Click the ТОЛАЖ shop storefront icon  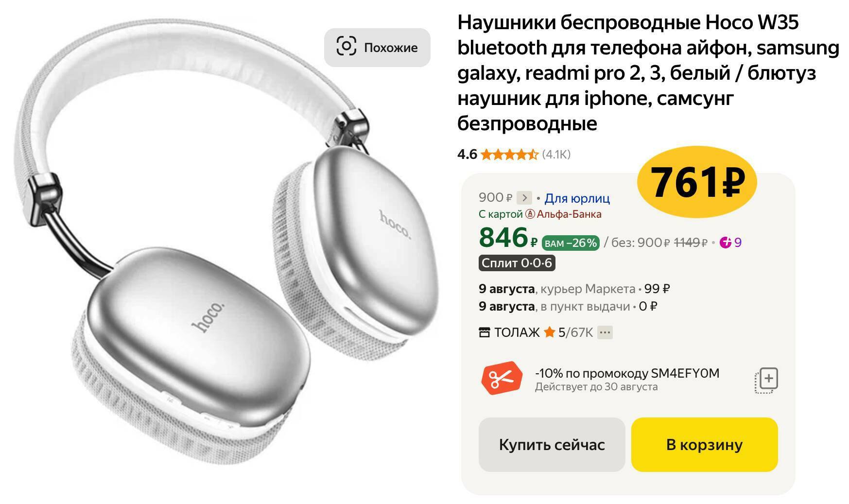click(485, 332)
